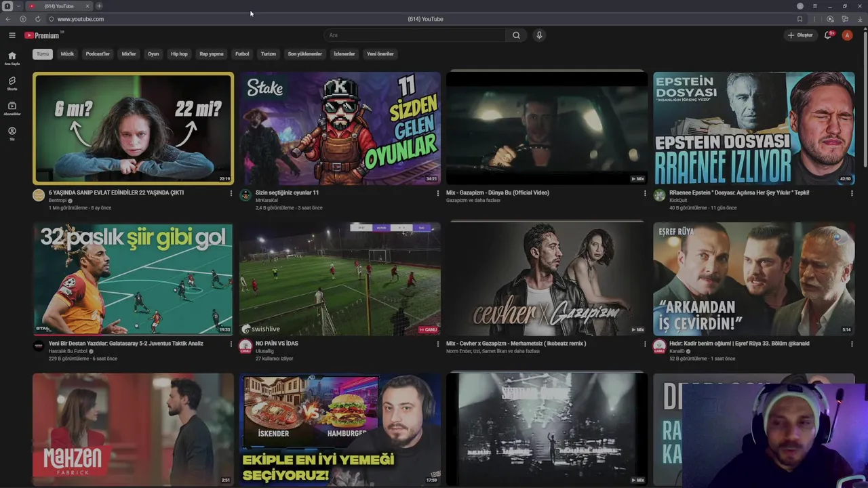Open options for Eşref Rüya 33. Bölüm video
Image resolution: width=868 pixels, height=488 pixels.
click(852, 344)
